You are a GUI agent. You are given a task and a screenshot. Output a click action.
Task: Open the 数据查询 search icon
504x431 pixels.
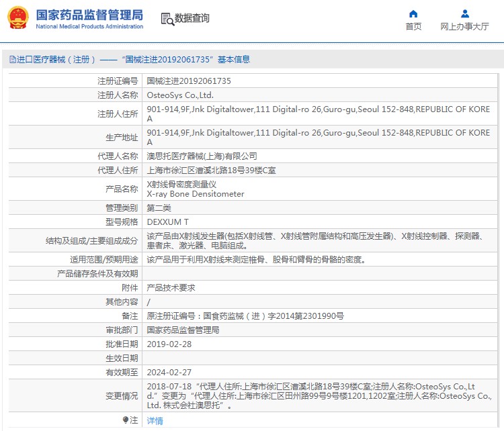coord(167,19)
